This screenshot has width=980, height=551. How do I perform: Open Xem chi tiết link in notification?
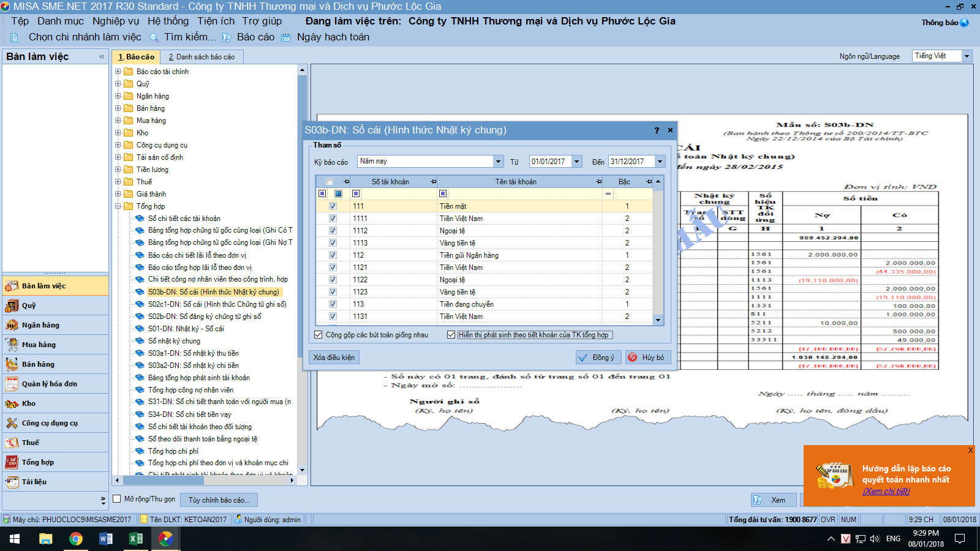click(x=886, y=491)
